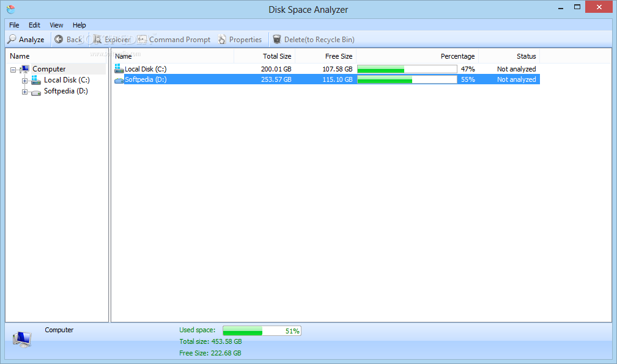Image resolution: width=617 pixels, height=364 pixels.
Task: Maximize the Disk Space Analyzer window
Action: point(577,7)
